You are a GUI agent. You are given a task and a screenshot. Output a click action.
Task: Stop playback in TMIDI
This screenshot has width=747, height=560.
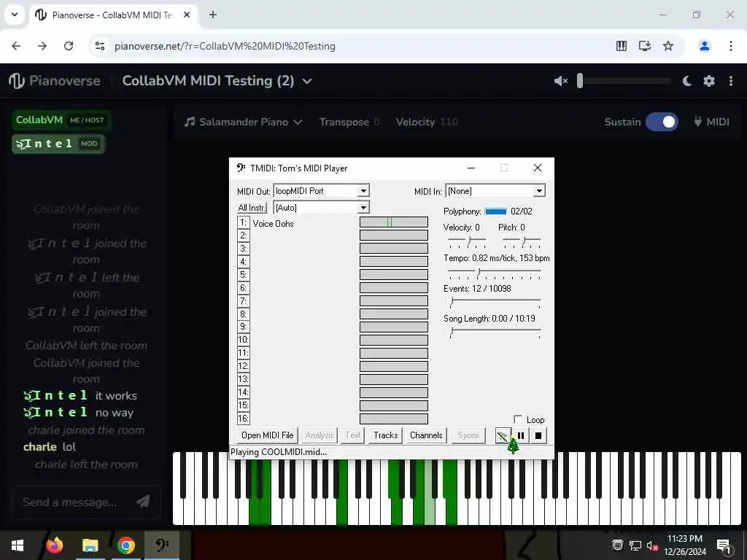click(538, 435)
